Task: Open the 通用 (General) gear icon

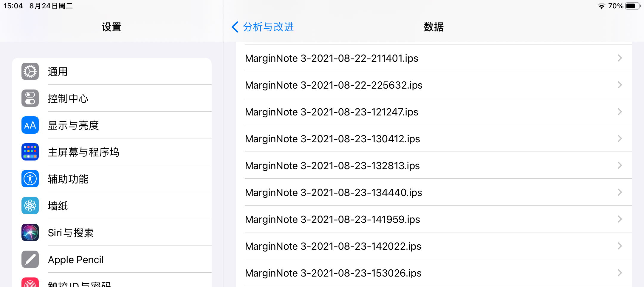Action: [x=30, y=71]
